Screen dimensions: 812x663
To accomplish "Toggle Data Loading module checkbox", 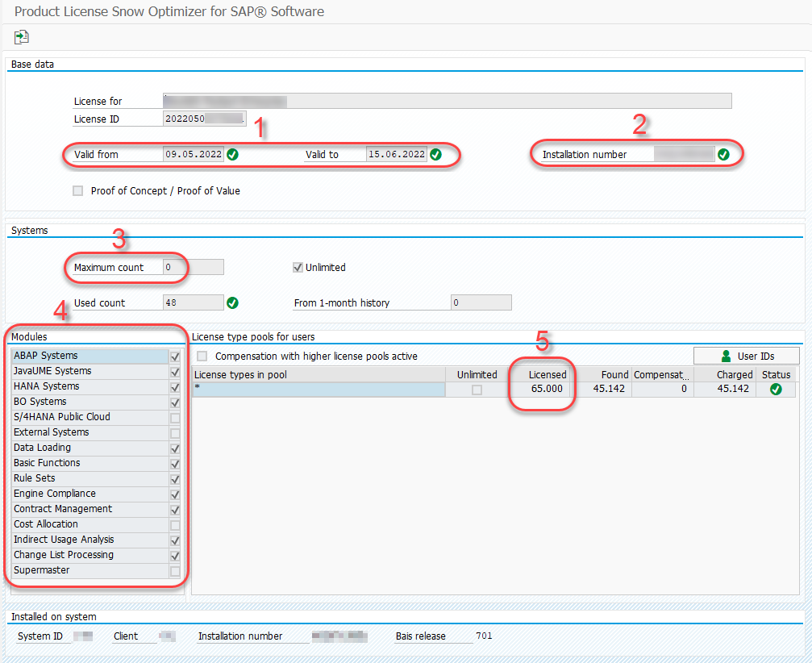I will [175, 448].
